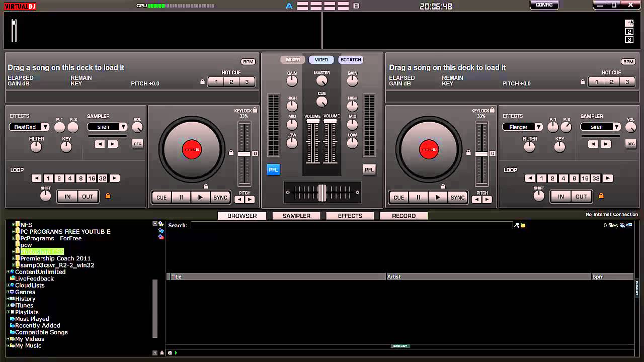
Task: Pause the right deck
Action: 418,198
